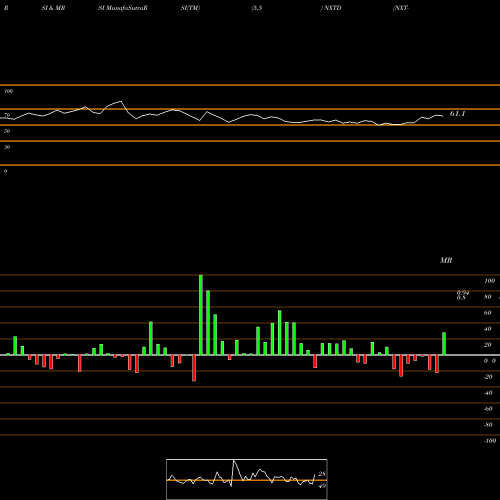
Task: Click the MR axis label -60
Action: click(x=488, y=409)
